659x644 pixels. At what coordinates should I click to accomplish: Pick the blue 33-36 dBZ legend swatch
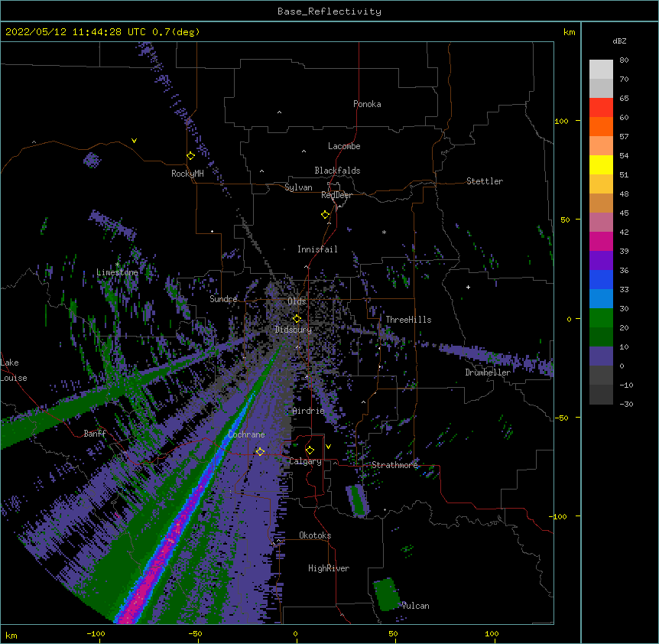click(x=601, y=279)
